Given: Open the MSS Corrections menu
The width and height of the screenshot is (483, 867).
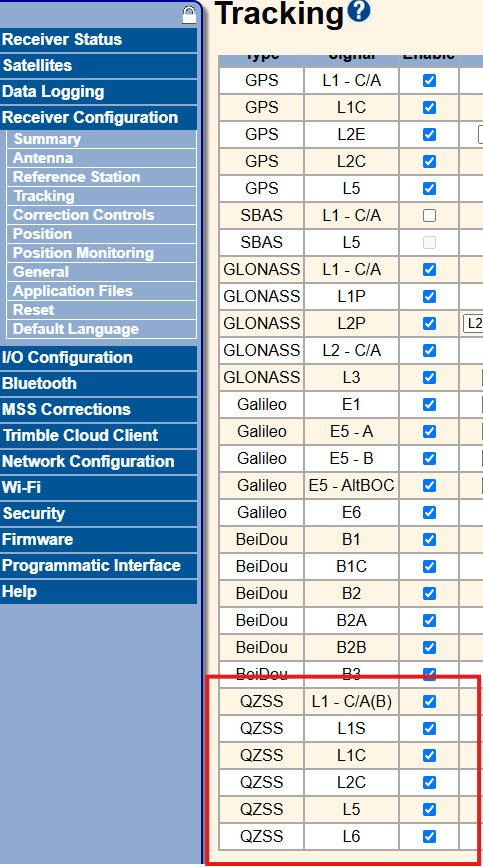Looking at the screenshot, I should point(98,409).
